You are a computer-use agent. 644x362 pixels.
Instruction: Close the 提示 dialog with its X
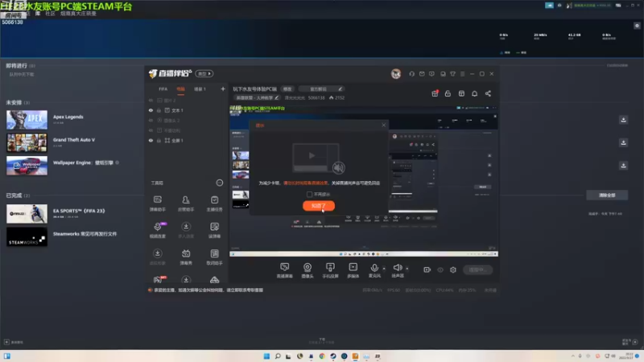click(384, 125)
